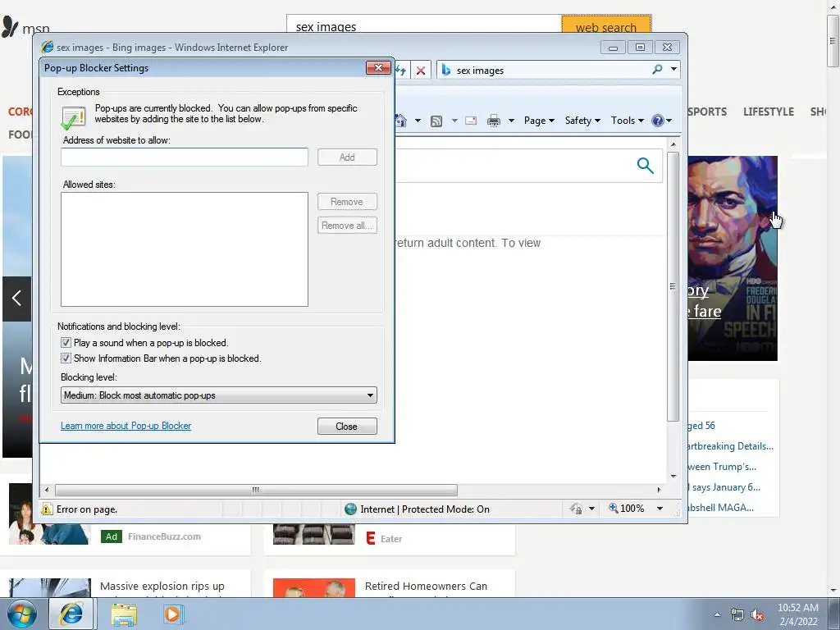Click the Internet zone globe icon
Viewport: 840px width, 630px height.
point(351,509)
